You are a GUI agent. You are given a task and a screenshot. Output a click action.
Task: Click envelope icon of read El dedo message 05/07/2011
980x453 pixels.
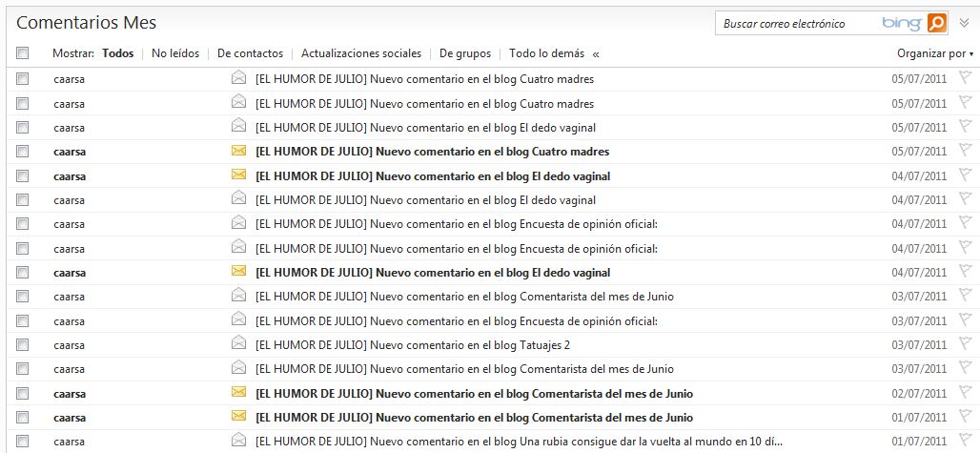(x=238, y=126)
